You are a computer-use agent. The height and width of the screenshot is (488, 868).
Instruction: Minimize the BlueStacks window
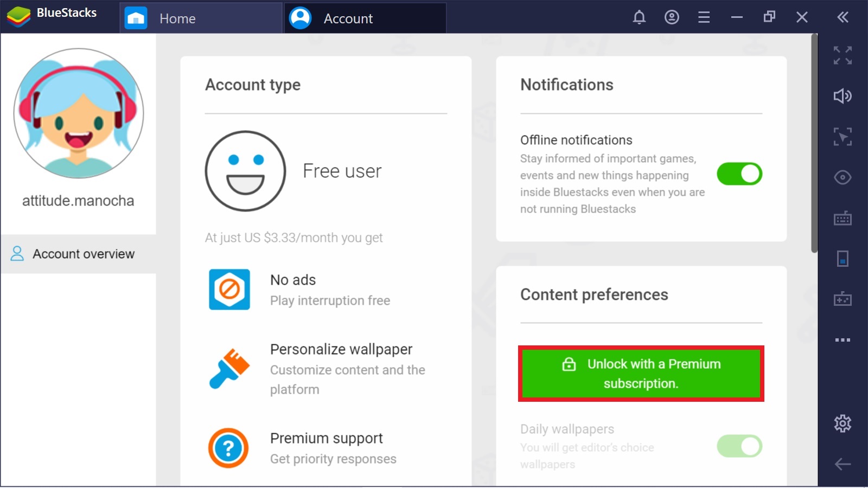[737, 17]
